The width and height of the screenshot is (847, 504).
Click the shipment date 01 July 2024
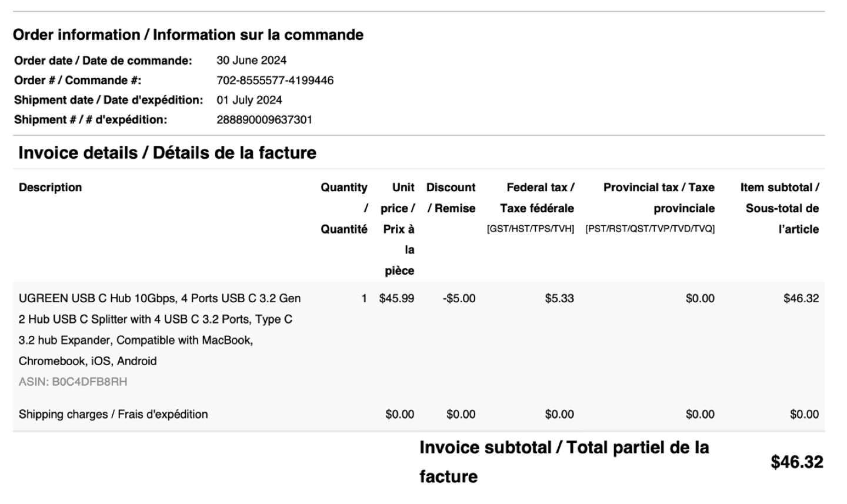(249, 100)
